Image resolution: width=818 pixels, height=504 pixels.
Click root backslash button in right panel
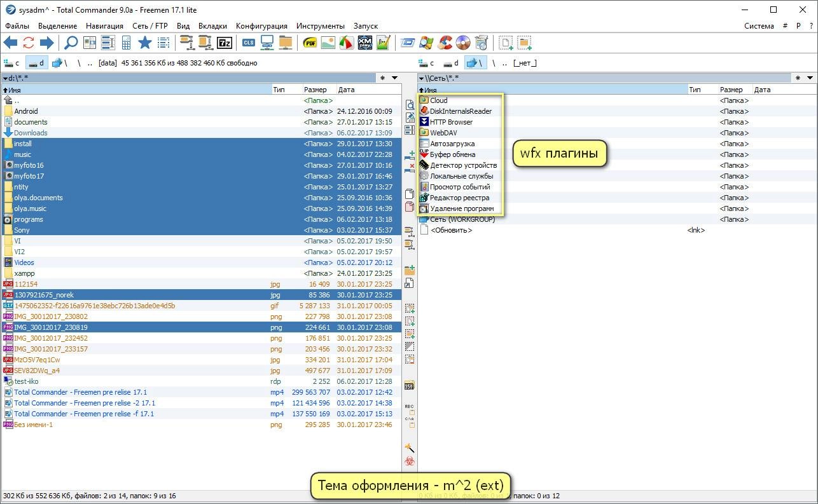click(492, 63)
